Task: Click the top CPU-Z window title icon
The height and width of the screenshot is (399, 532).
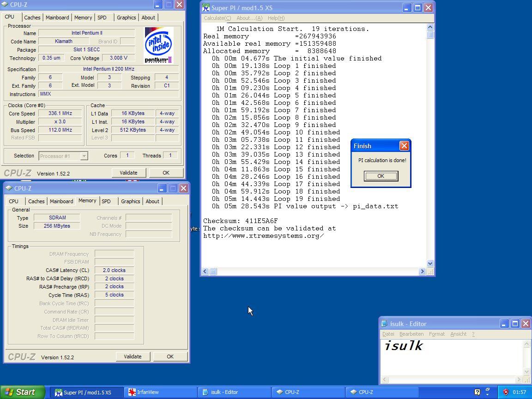Action: (x=5, y=5)
